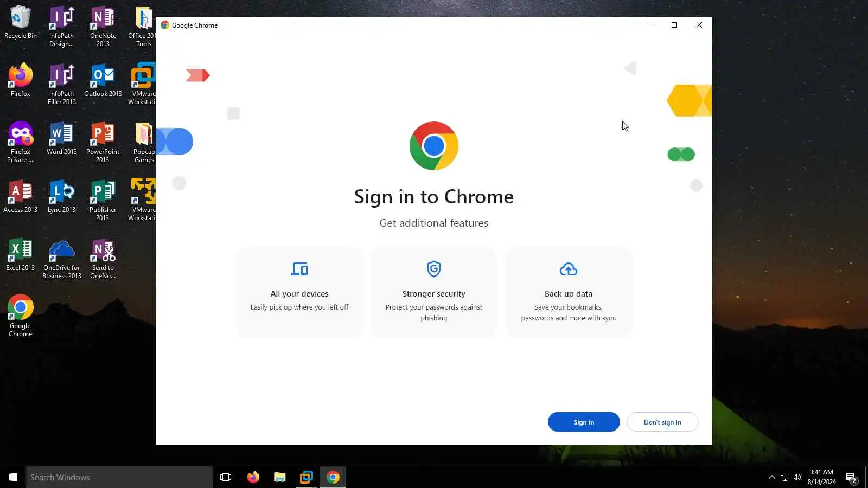This screenshot has height=488, width=868.
Task: Minimize the Google Chrome window
Action: [x=650, y=25]
